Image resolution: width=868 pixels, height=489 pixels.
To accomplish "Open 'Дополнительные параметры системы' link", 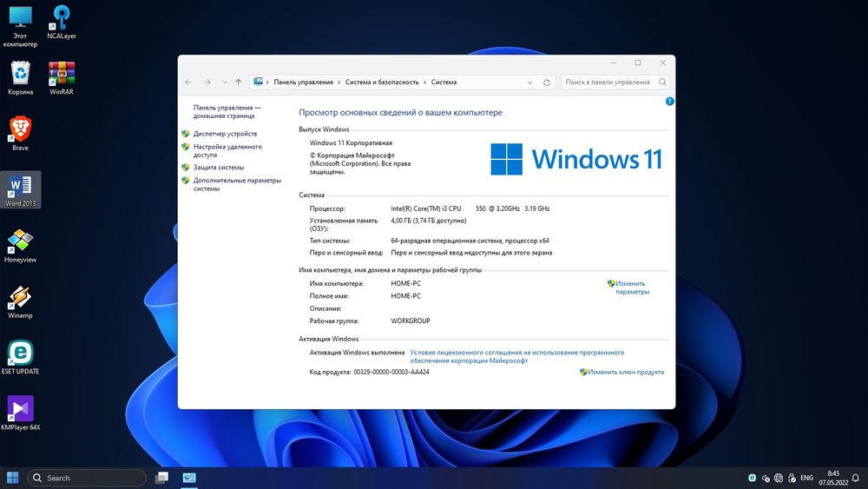I will pos(237,184).
